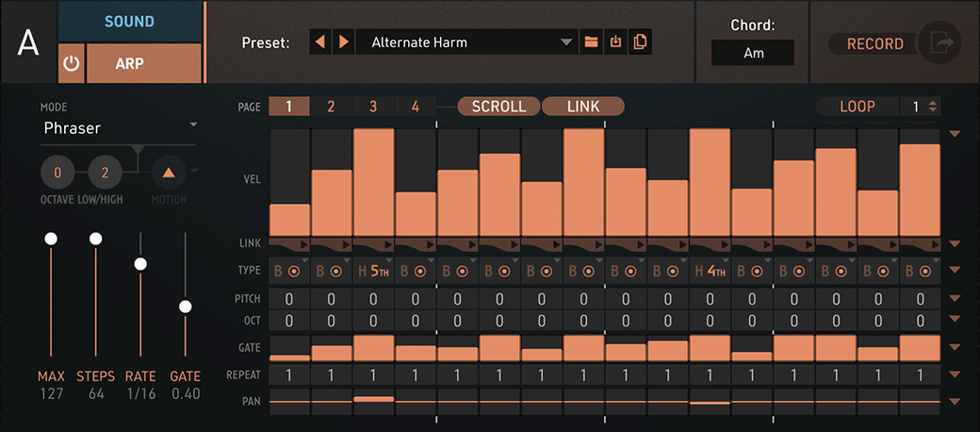Select the upward motion triangle icon
This screenshot has width=980, height=432.
[x=170, y=173]
